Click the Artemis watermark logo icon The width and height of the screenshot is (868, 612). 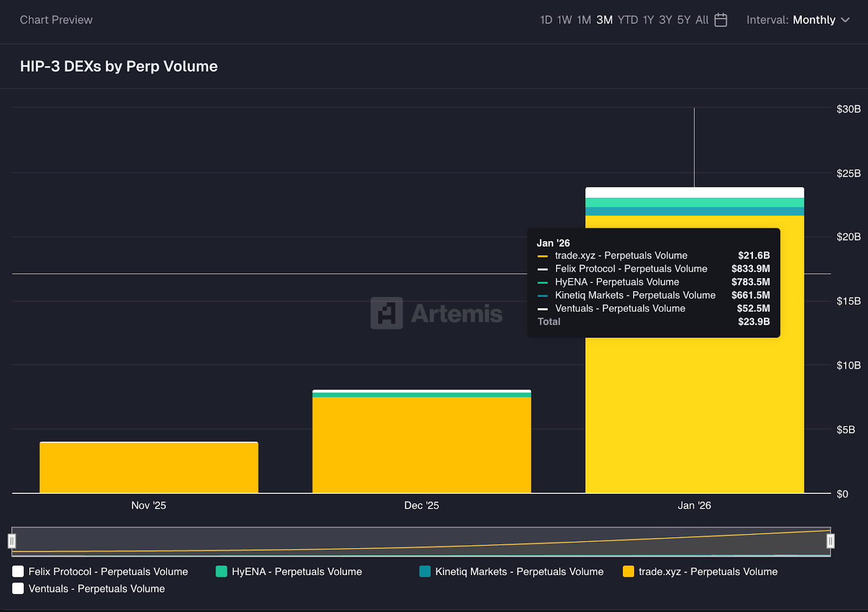[x=386, y=313]
